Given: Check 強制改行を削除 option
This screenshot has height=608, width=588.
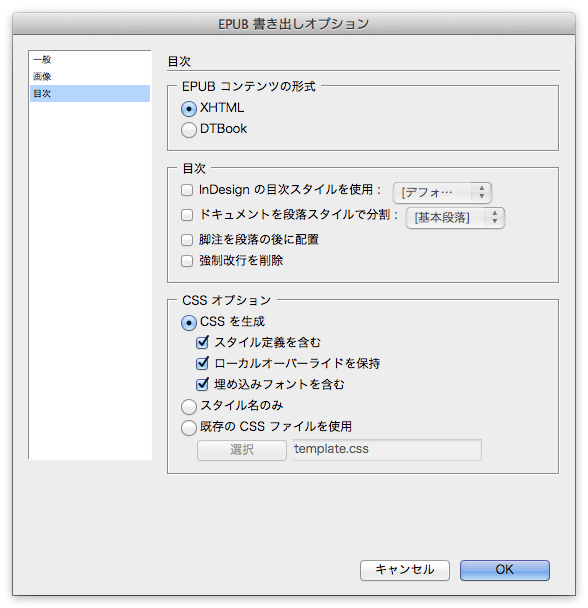Looking at the screenshot, I should pyautogui.click(x=187, y=261).
